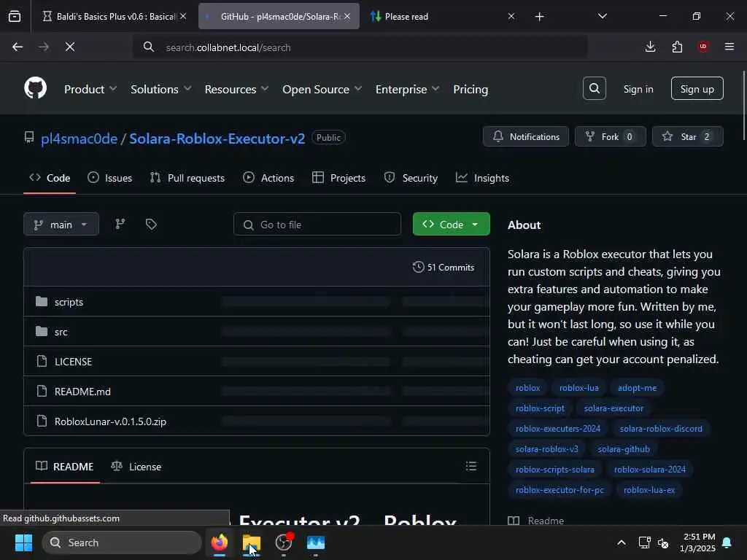747x560 pixels.
Task: Switch to the Issues tab
Action: [110, 178]
